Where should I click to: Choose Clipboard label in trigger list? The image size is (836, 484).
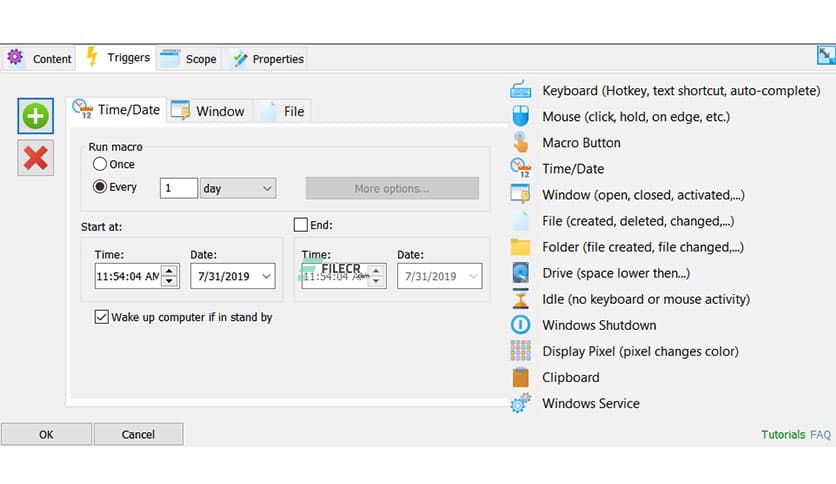pos(570,377)
